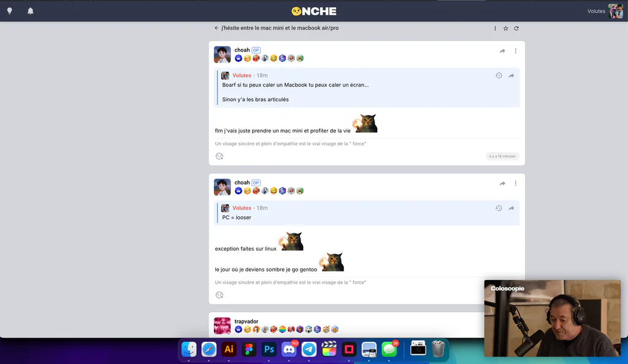Image resolution: width=628 pixels, height=364 pixels.
Task: Add a reaction to choah's second post
Action: [220, 295]
